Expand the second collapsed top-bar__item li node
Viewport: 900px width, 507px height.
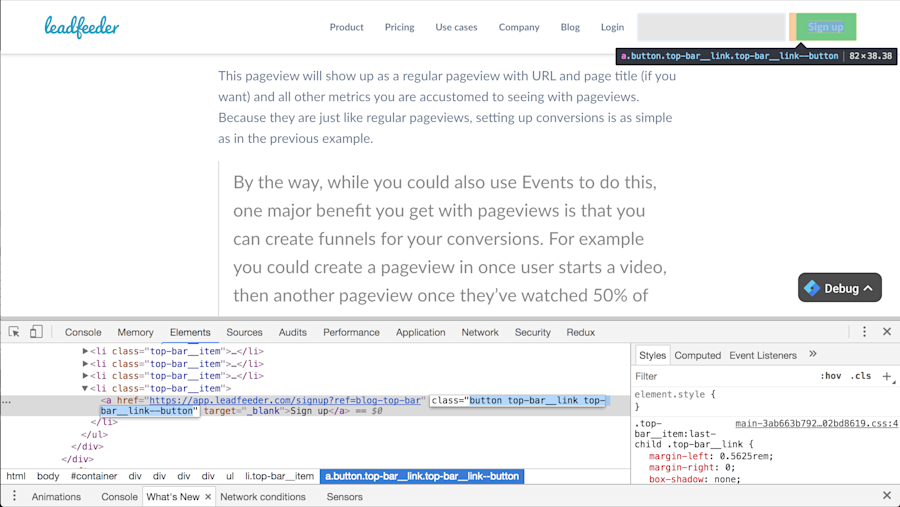[x=85, y=363]
